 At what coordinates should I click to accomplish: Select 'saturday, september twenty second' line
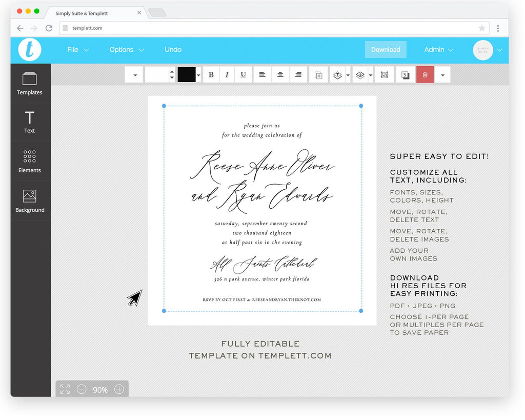click(x=261, y=224)
